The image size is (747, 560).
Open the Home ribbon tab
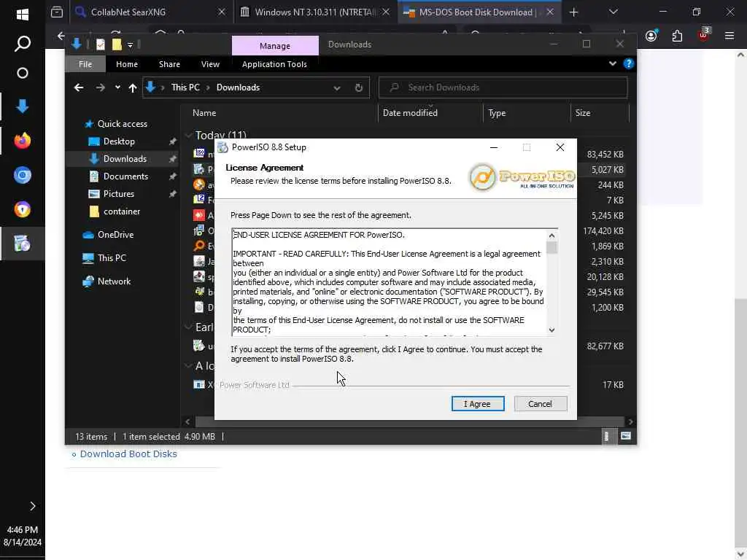click(x=127, y=64)
